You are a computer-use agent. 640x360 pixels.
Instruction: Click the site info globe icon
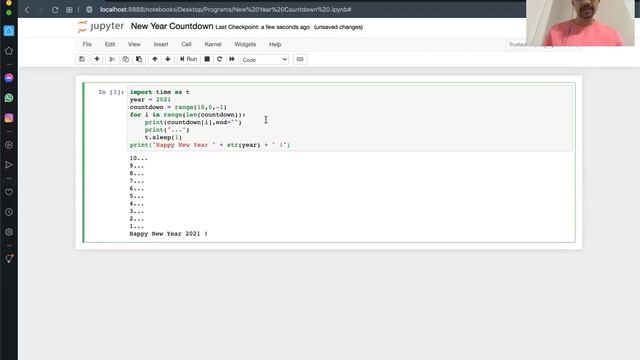pos(89,9)
